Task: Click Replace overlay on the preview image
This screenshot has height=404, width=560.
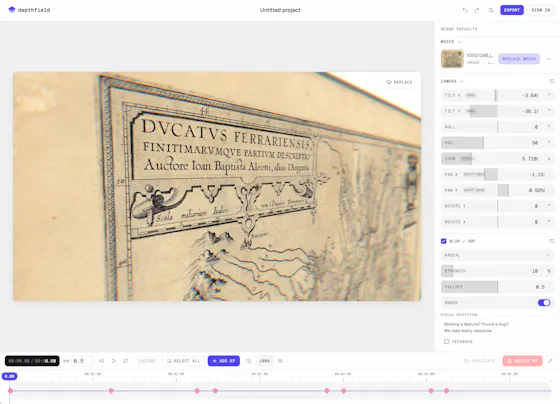Action: tap(399, 82)
